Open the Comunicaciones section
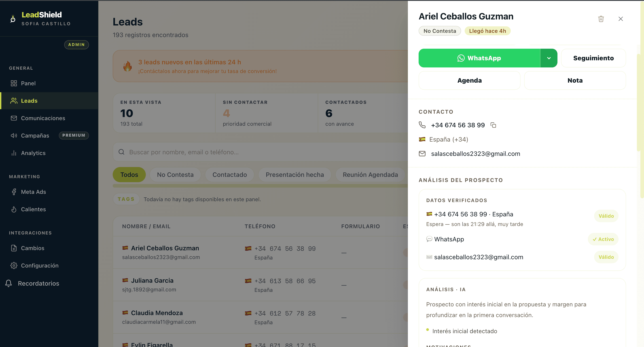 tap(49, 118)
